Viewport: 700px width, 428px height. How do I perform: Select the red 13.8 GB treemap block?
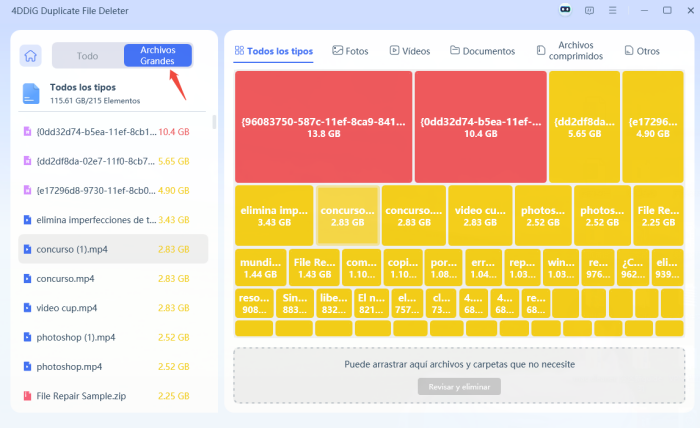324,126
